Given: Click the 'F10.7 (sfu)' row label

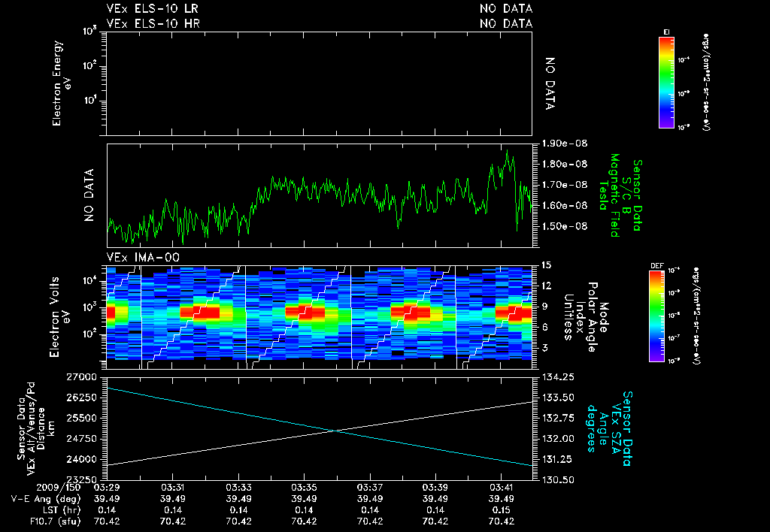Looking at the screenshot, I should tap(54, 521).
